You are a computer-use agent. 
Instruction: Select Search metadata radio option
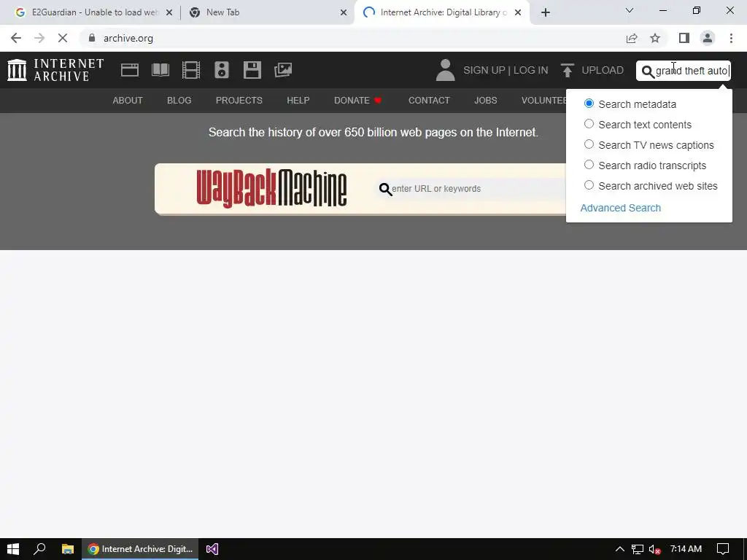[x=589, y=104]
